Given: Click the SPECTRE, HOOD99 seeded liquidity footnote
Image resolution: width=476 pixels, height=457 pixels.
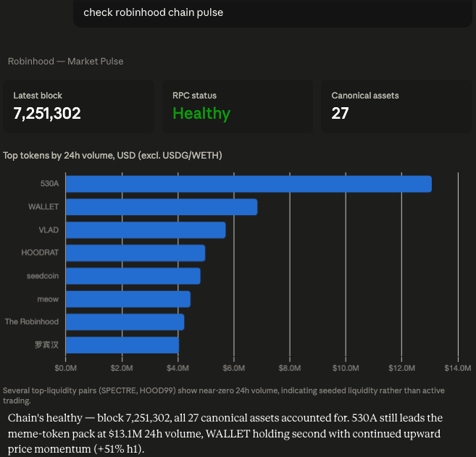Looking at the screenshot, I should coord(224,395).
